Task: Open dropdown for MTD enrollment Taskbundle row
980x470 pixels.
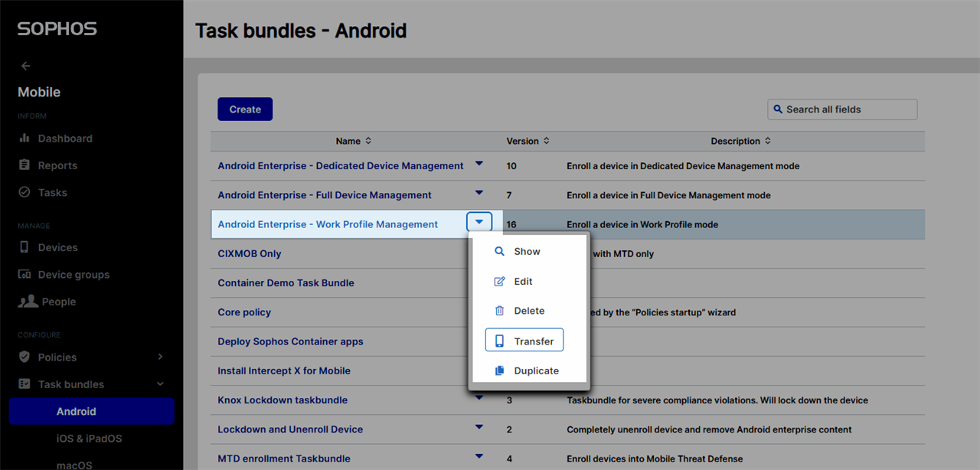Action: (x=479, y=455)
